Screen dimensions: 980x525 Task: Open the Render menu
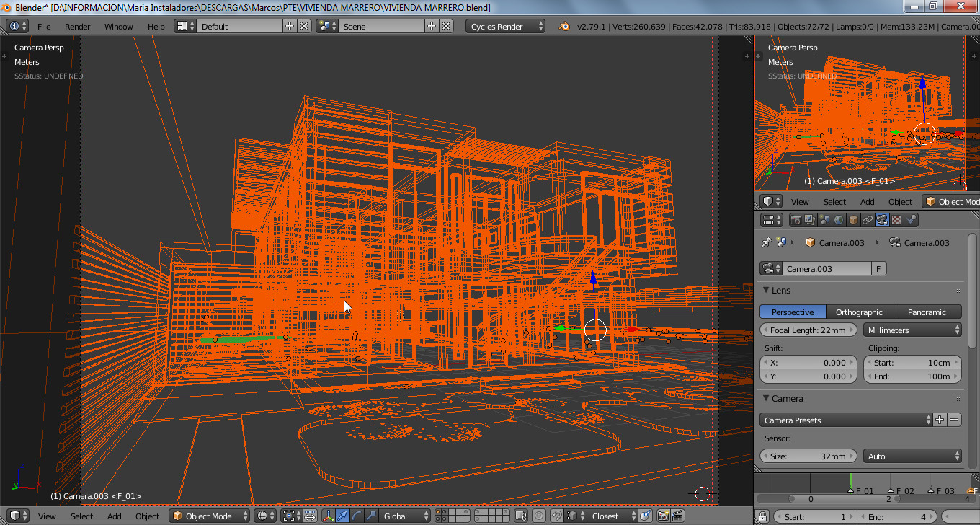click(x=78, y=27)
